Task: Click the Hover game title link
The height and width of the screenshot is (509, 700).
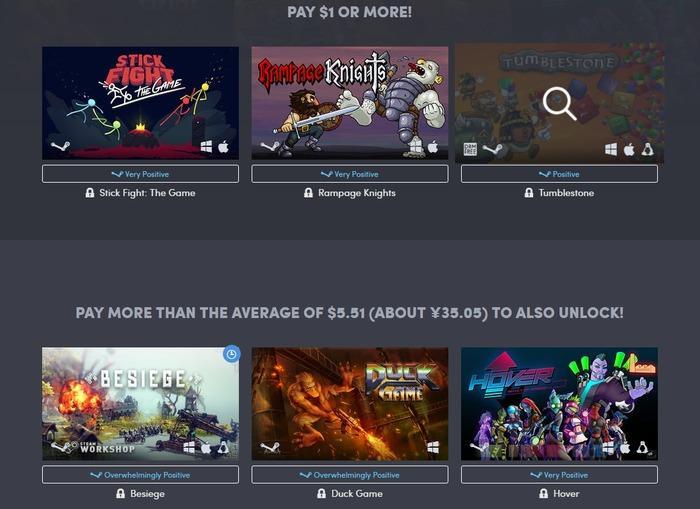Action: click(566, 494)
